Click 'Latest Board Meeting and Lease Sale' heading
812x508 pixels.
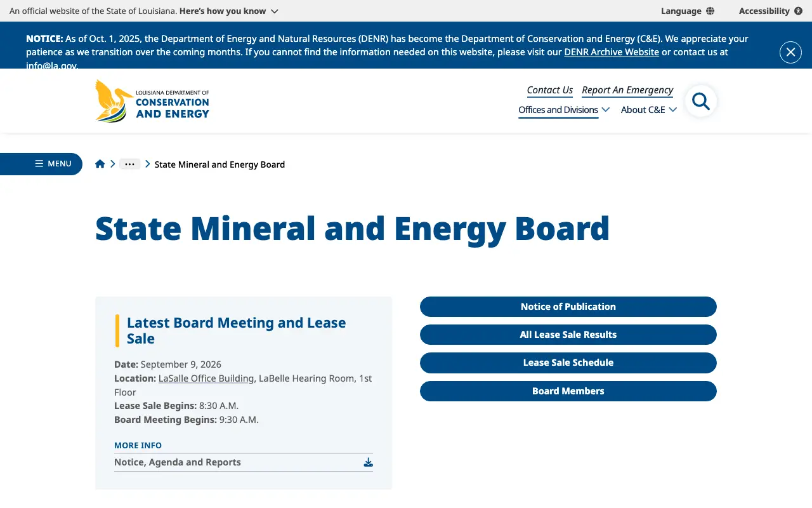click(x=237, y=331)
